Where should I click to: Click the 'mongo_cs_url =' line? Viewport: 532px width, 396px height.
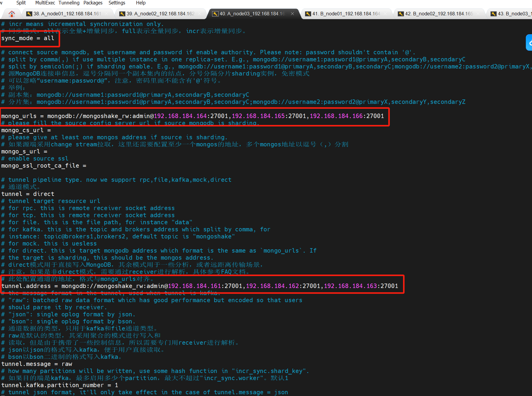pos(26,130)
